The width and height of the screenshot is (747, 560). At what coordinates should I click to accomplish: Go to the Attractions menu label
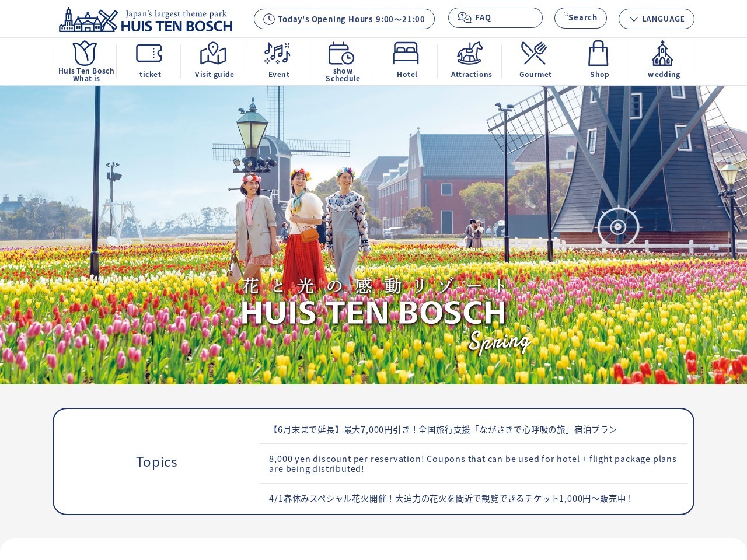pos(472,74)
